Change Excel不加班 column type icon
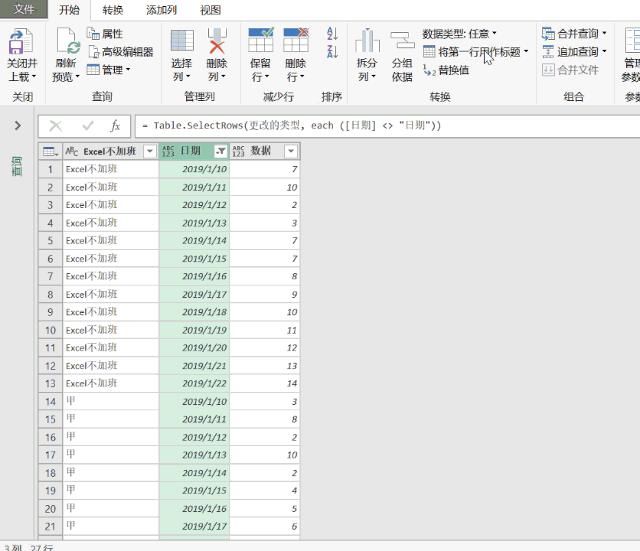This screenshot has width=640, height=551. pyautogui.click(x=71, y=151)
